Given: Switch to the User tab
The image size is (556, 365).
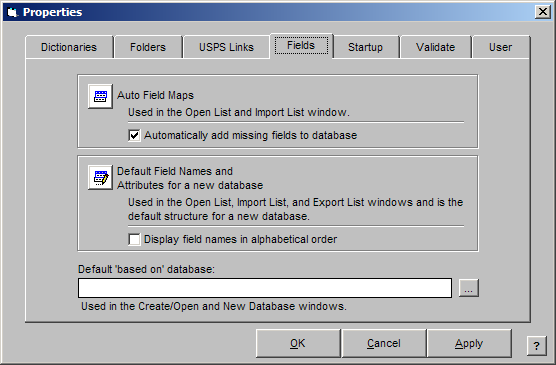Looking at the screenshot, I should [x=500, y=47].
